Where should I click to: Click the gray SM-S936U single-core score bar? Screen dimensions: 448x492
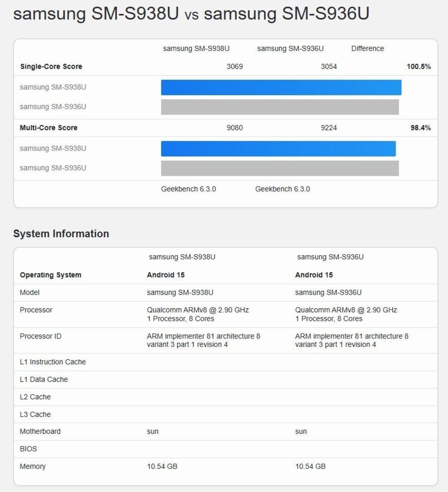coord(280,107)
